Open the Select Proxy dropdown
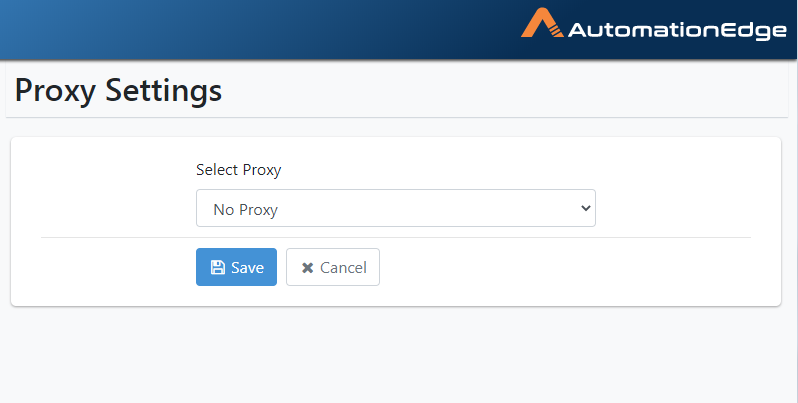This screenshot has height=403, width=798. (395, 208)
